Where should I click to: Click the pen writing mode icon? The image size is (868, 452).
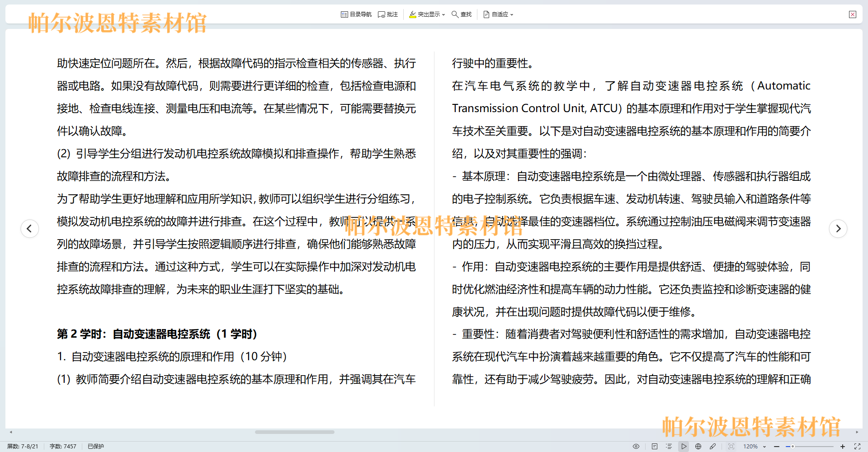click(712, 446)
